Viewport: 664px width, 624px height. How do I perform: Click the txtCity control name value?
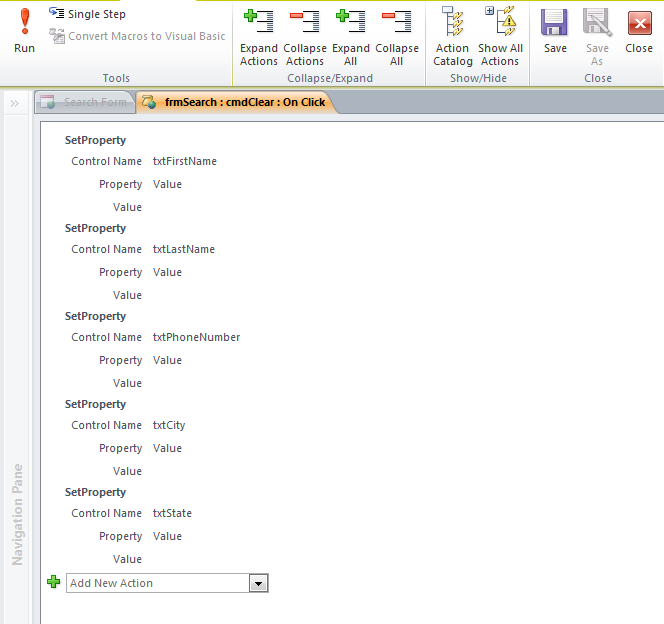pos(169,425)
